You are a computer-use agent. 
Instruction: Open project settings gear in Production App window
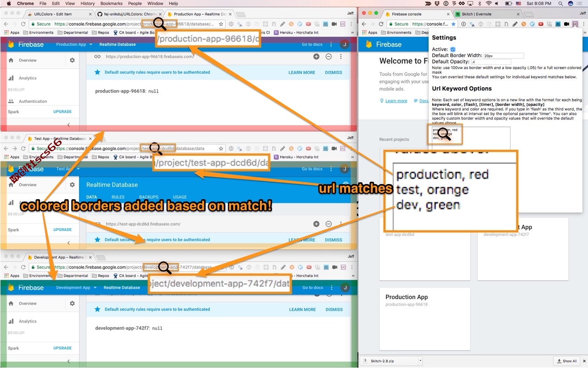[x=72, y=60]
